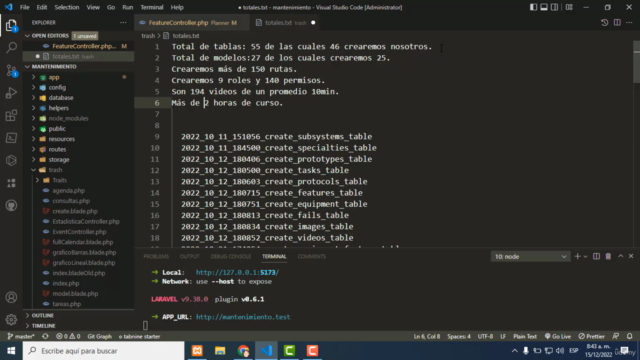Split the terminal panel
The image size is (640, 360).
(x=596, y=256)
